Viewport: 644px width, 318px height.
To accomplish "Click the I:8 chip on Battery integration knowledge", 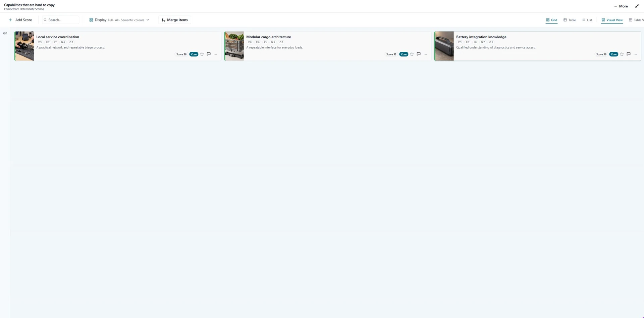I will tap(475, 42).
